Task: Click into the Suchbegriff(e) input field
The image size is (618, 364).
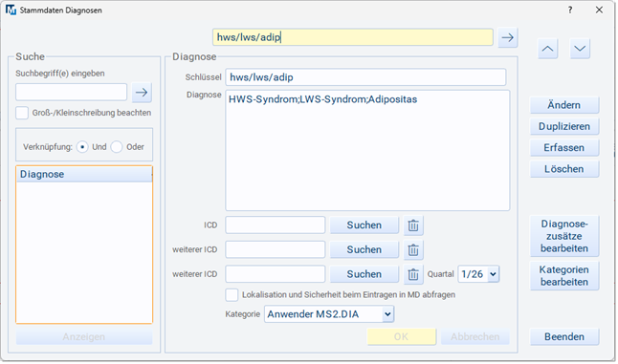Action: point(72,92)
